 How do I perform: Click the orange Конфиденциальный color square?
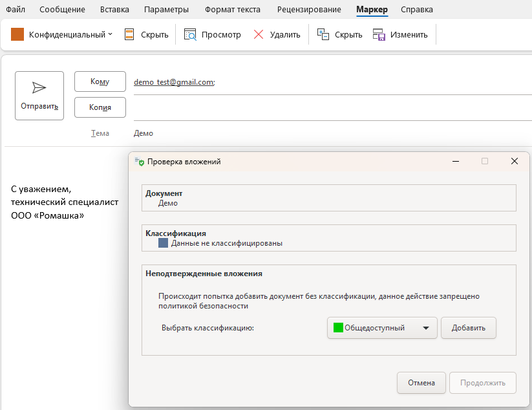(x=17, y=34)
